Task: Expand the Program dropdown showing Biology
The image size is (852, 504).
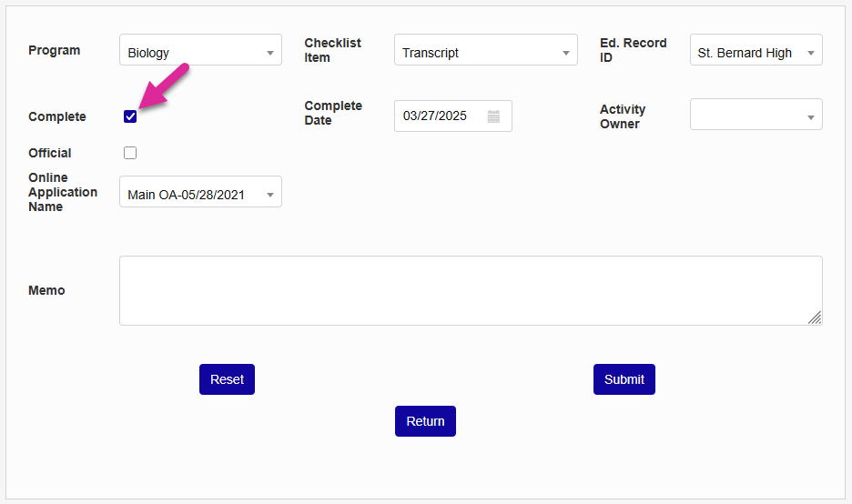Action: (x=200, y=53)
